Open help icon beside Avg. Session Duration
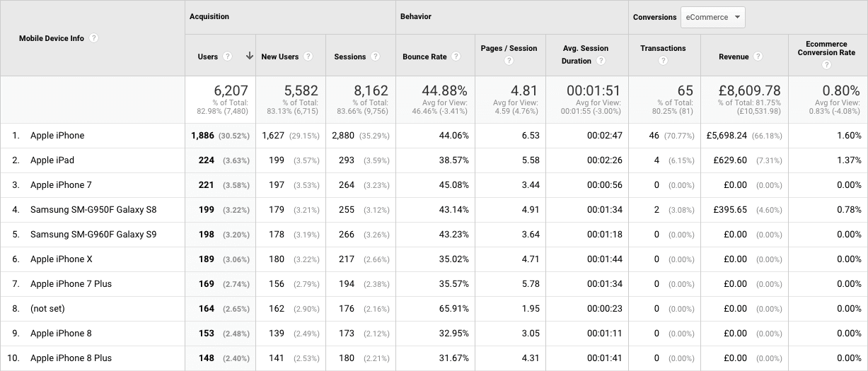 [601, 61]
